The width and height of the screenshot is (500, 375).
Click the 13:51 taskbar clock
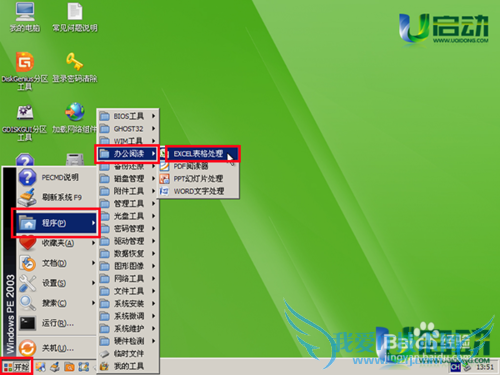click(485, 367)
